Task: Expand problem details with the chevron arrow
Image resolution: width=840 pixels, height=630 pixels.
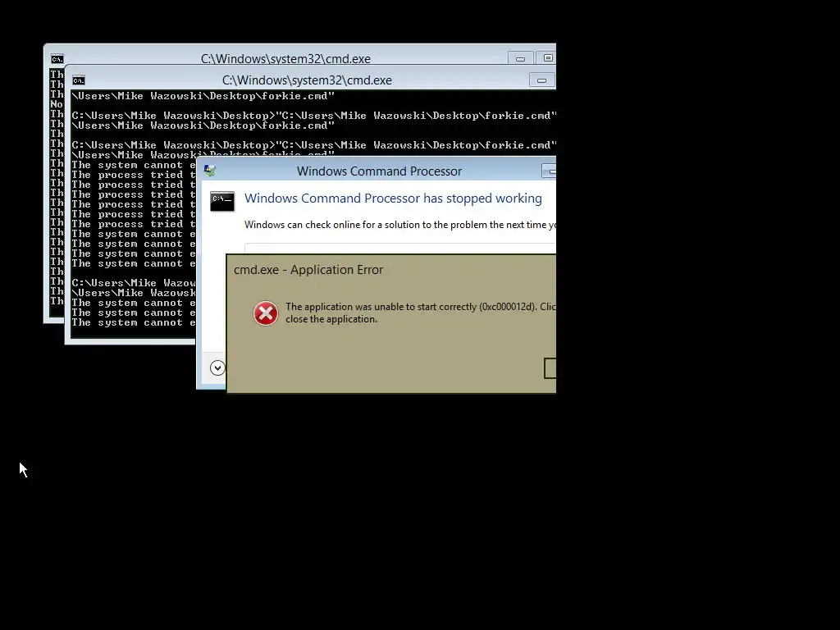Action: (x=217, y=368)
